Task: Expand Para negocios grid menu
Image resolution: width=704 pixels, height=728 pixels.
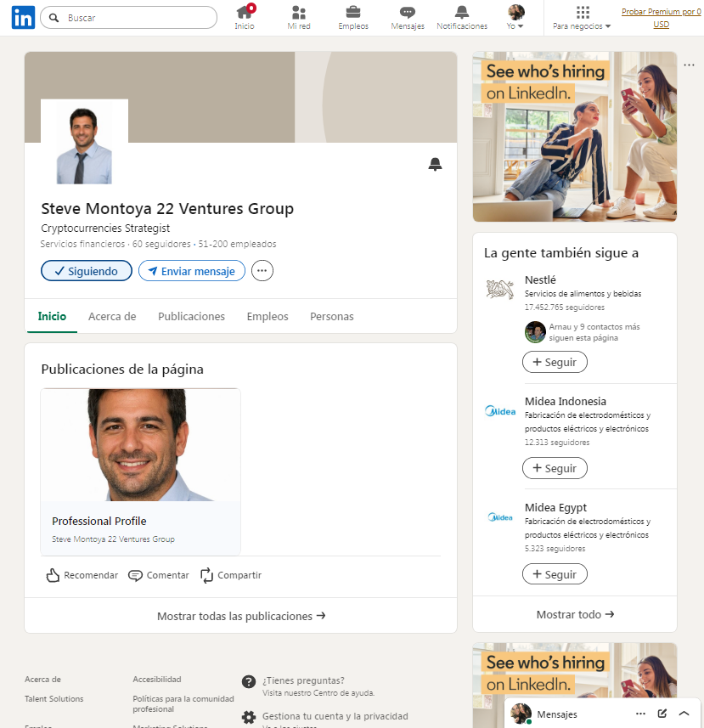Action: tap(582, 17)
